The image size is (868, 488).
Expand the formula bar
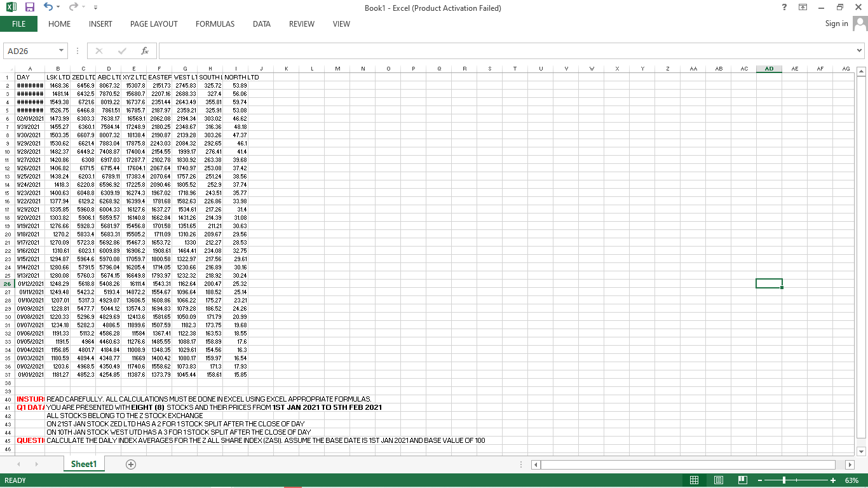tap(860, 50)
